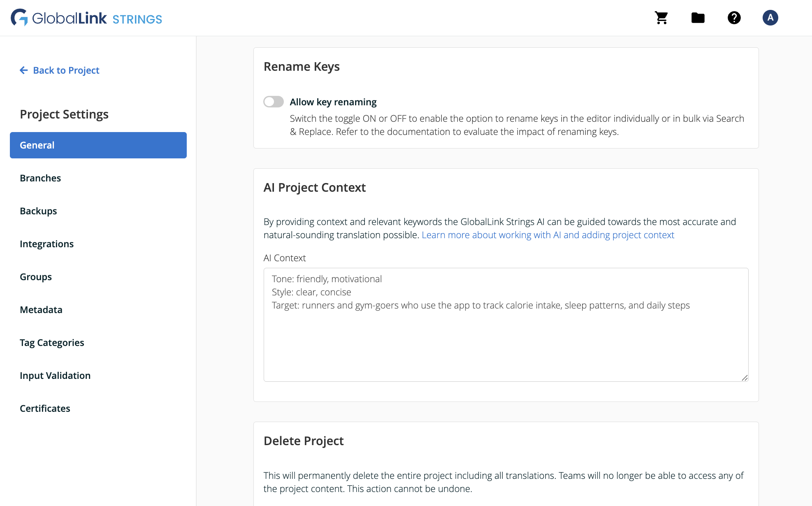This screenshot has height=506, width=812.
Task: Open Integrations settings
Action: click(x=46, y=244)
